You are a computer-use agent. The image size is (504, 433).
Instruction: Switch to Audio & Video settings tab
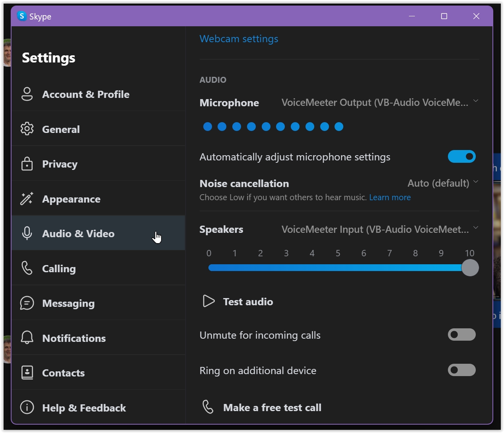click(x=78, y=234)
